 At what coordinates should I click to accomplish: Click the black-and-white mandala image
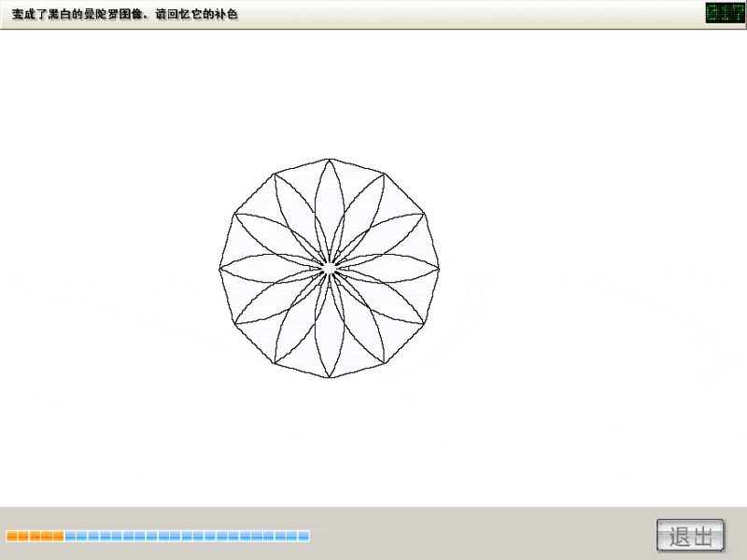tap(330, 269)
